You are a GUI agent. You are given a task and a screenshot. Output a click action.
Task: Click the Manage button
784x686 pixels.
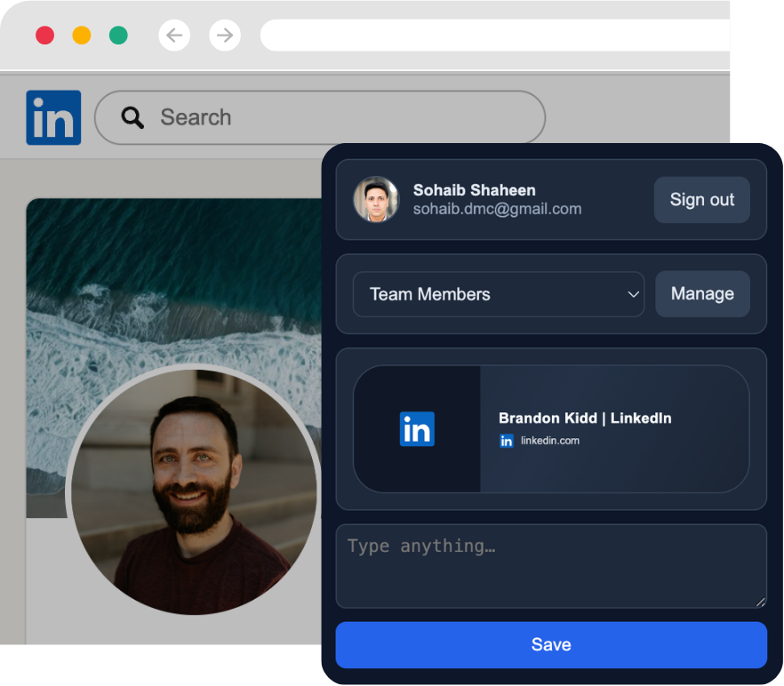702,293
